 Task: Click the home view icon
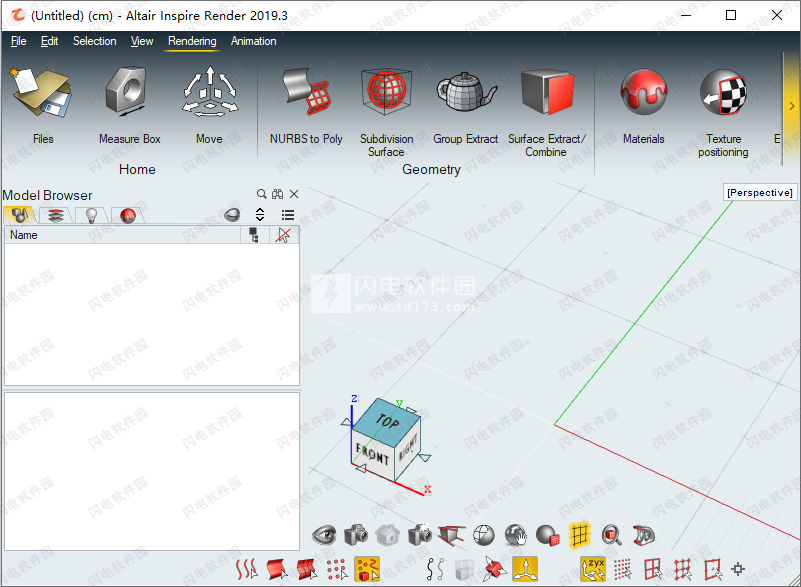(388, 535)
